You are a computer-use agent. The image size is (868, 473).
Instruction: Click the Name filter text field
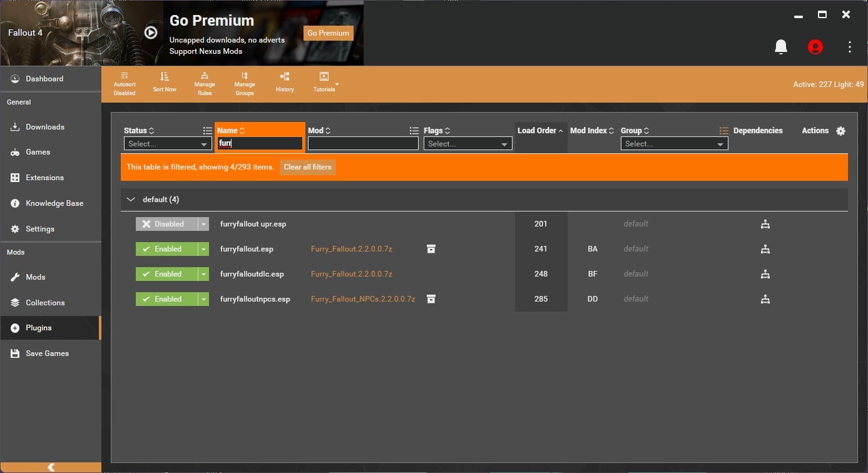coord(260,143)
